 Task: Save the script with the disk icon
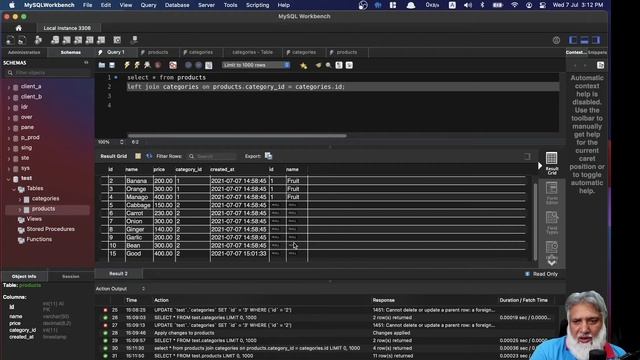click(112, 65)
